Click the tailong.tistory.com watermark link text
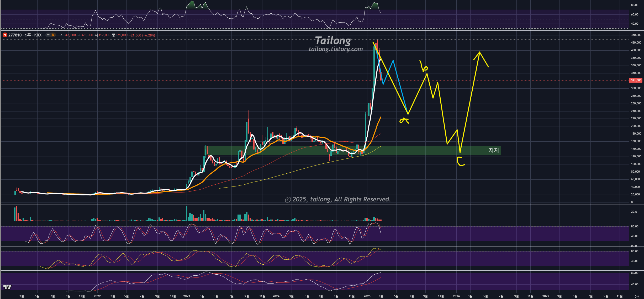Image resolution: width=644 pixels, height=299 pixels. (336, 49)
